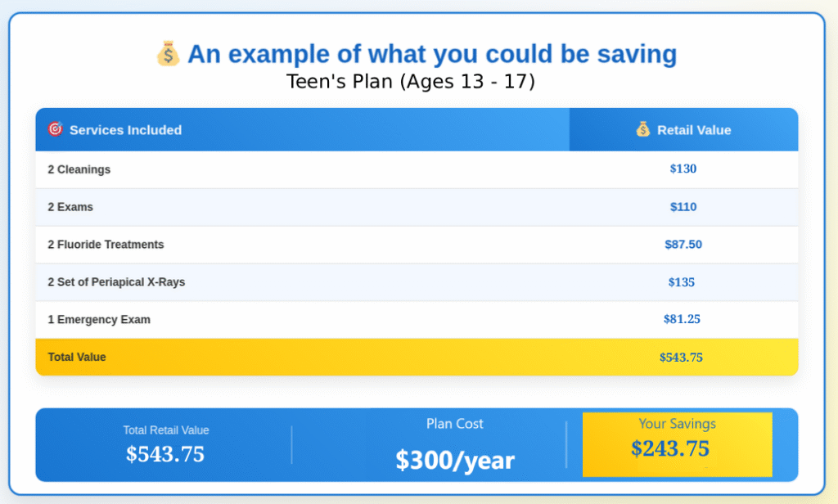The height and width of the screenshot is (504, 838).
Task: Select the Teen's Plan (Ages 13 - 17) subtitle
Action: pyautogui.click(x=411, y=82)
